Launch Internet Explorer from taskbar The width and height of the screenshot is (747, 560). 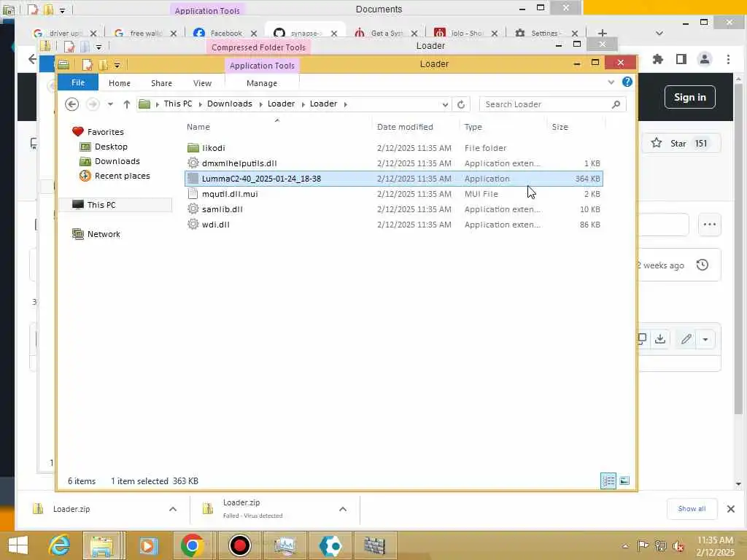[x=60, y=545]
